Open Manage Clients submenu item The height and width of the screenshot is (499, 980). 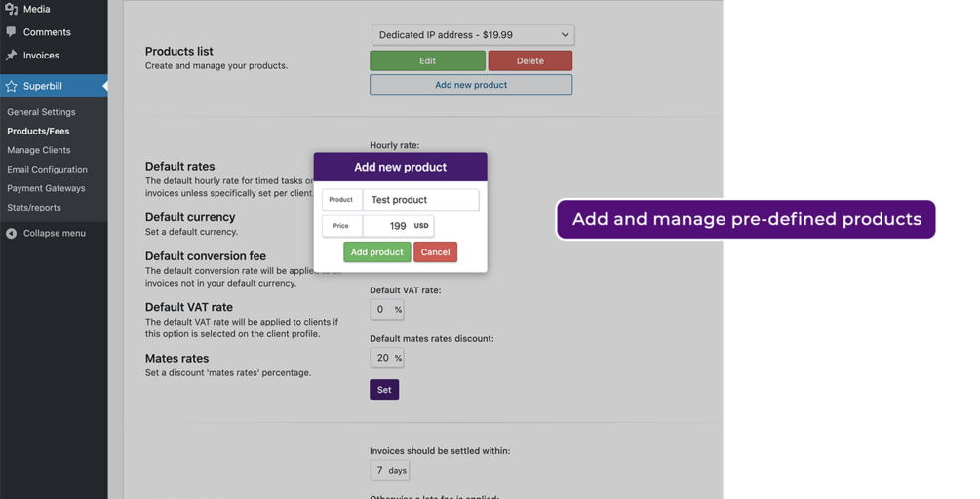[39, 150]
